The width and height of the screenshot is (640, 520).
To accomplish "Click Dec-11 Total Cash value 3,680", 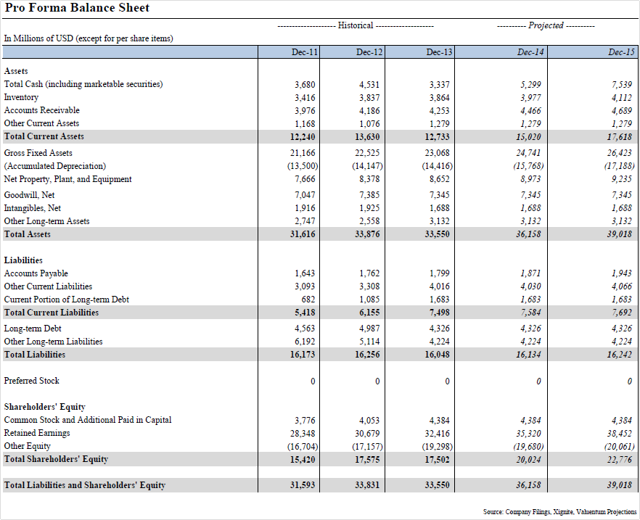I will [305, 84].
